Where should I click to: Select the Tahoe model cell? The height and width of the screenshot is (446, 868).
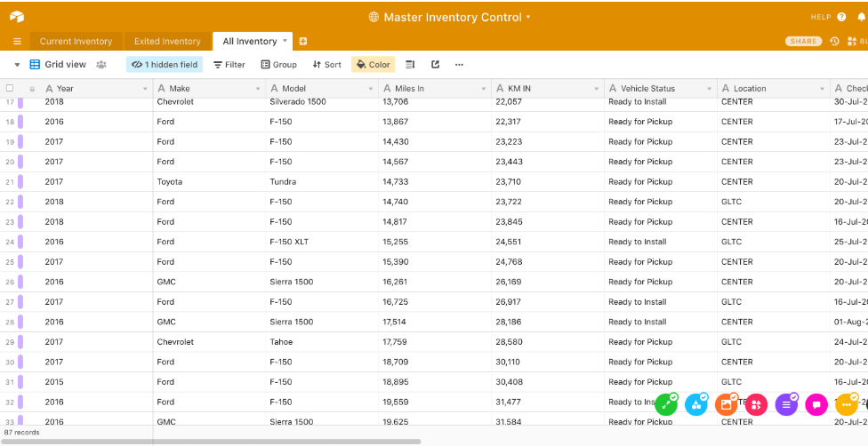(322, 342)
